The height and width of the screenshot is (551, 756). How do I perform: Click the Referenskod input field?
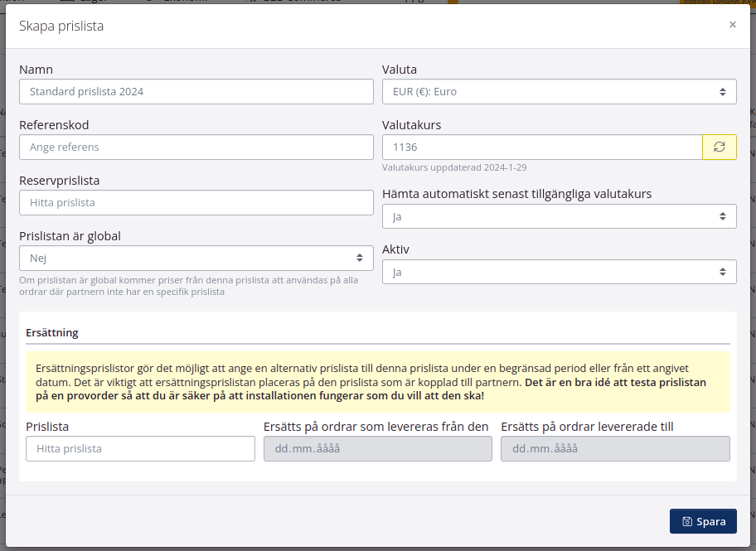tap(196, 147)
